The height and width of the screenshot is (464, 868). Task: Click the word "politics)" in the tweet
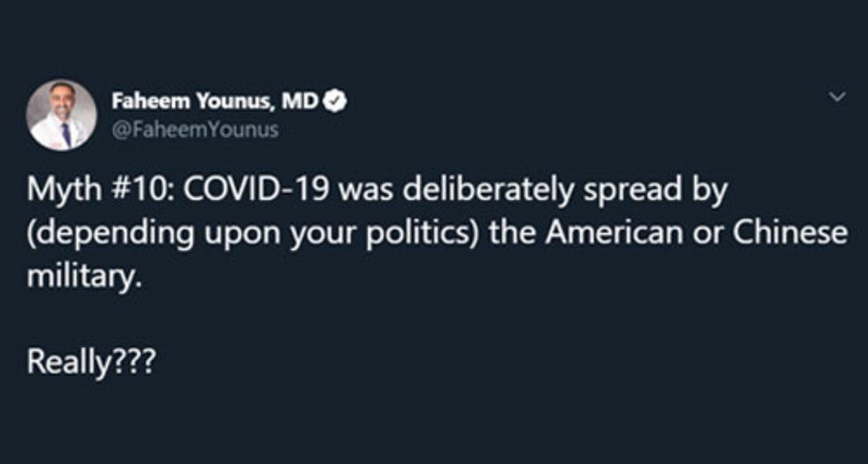(420, 235)
